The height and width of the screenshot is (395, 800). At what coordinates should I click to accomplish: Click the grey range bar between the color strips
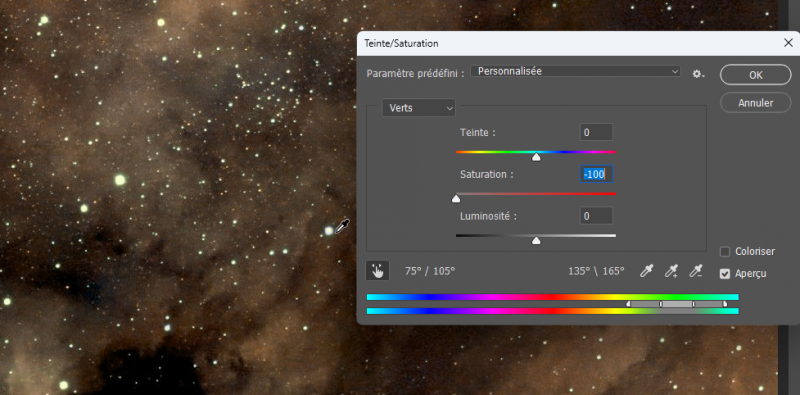pos(677,304)
